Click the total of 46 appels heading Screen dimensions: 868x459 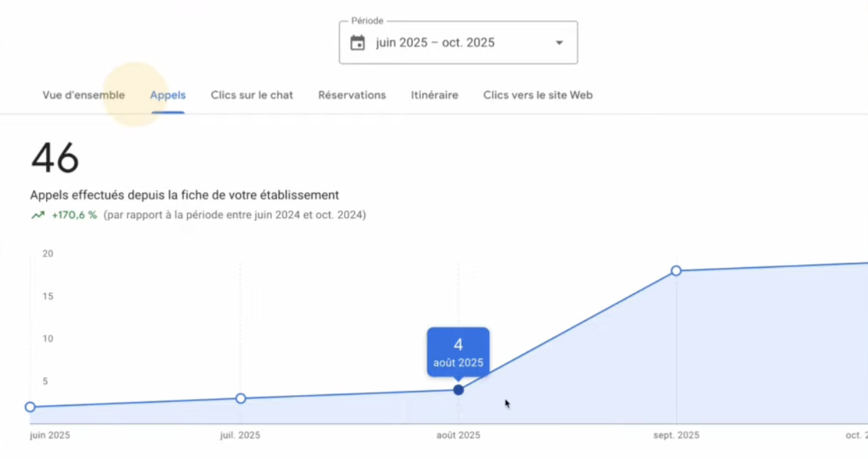pyautogui.click(x=54, y=158)
